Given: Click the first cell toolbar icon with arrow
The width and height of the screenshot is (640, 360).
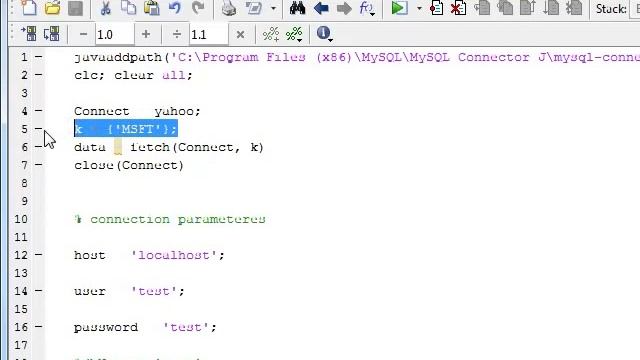Looking at the screenshot, I should coord(29,33).
